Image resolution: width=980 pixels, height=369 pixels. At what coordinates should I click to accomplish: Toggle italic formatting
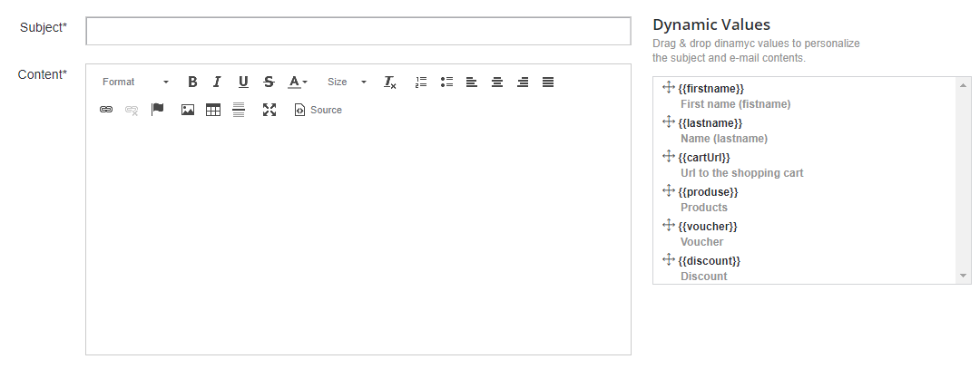(217, 82)
